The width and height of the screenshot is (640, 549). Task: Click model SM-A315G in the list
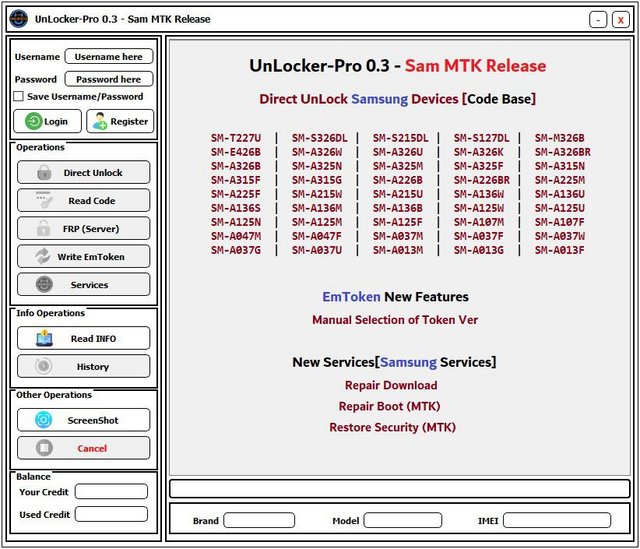317,180
